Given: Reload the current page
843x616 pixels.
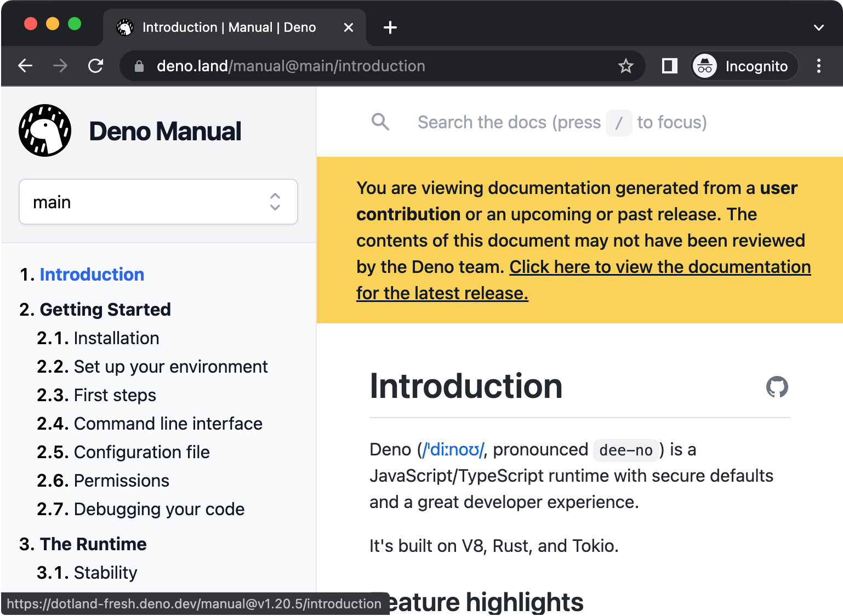Looking at the screenshot, I should point(96,66).
